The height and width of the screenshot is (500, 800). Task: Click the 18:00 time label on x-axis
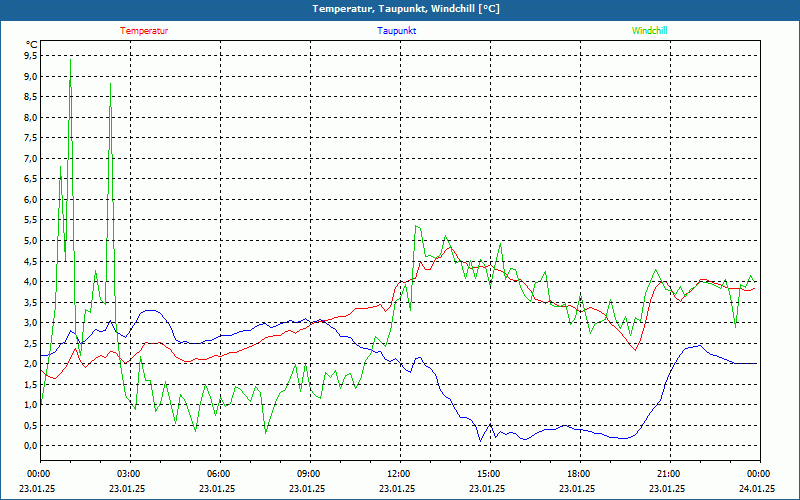point(578,474)
